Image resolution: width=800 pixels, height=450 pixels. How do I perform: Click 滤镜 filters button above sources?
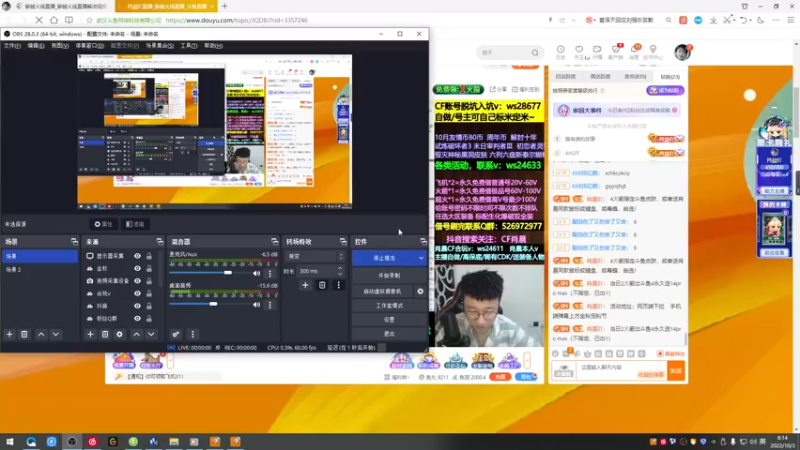(x=135, y=224)
